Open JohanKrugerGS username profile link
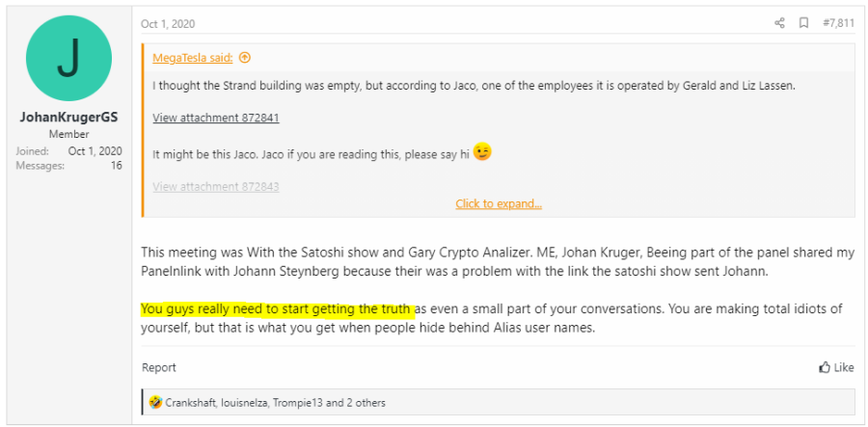 [x=68, y=117]
